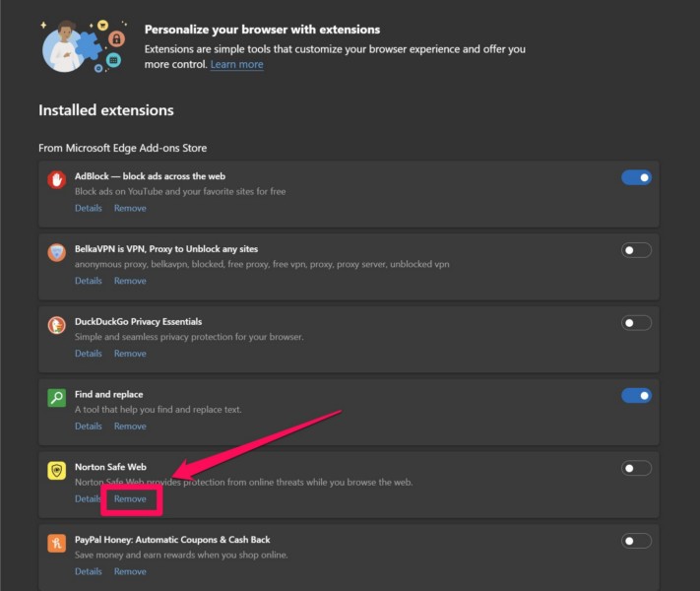Click the DuckDuckGo Privacy Essentials icon

coord(57,325)
